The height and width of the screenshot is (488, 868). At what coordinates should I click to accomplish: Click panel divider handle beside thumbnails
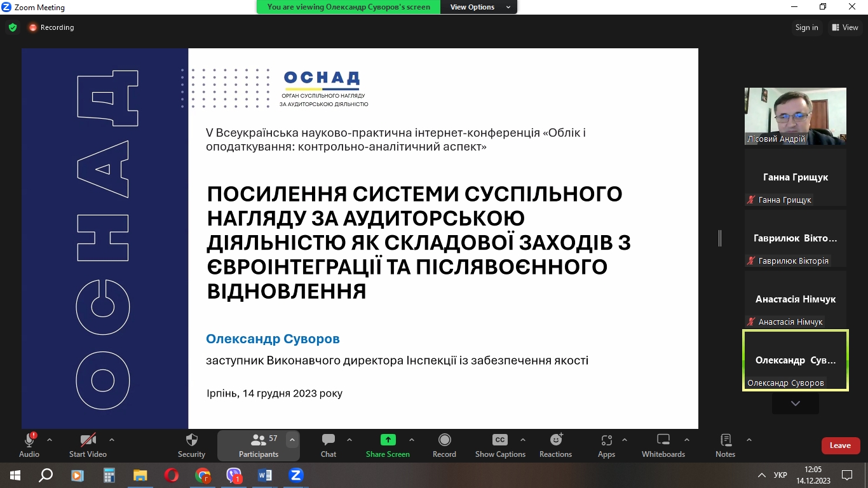point(720,238)
